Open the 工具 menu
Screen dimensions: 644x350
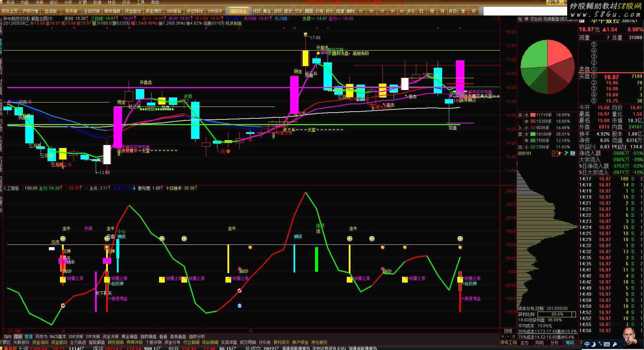click(x=141, y=2)
